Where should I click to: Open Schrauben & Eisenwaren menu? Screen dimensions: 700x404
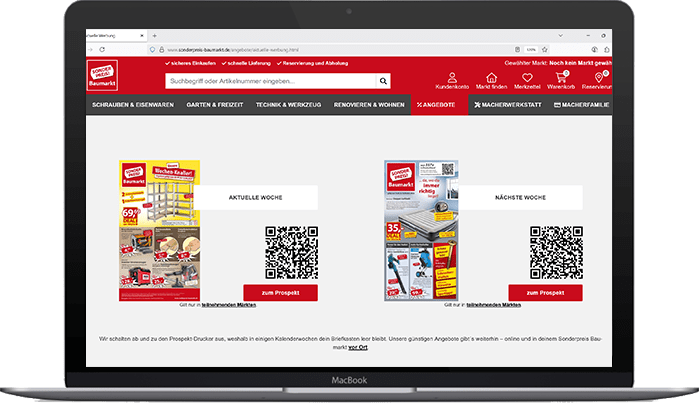[133, 105]
